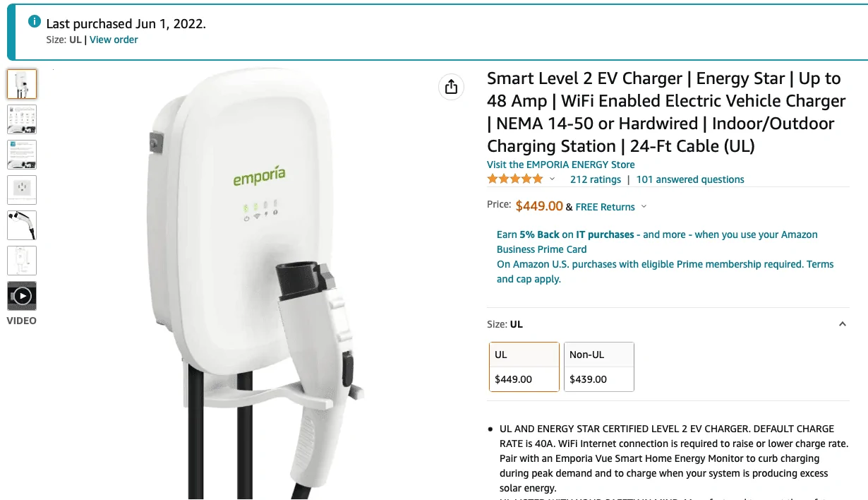The width and height of the screenshot is (868, 500).
Task: Select the first charger thumbnail image
Action: [x=22, y=84]
